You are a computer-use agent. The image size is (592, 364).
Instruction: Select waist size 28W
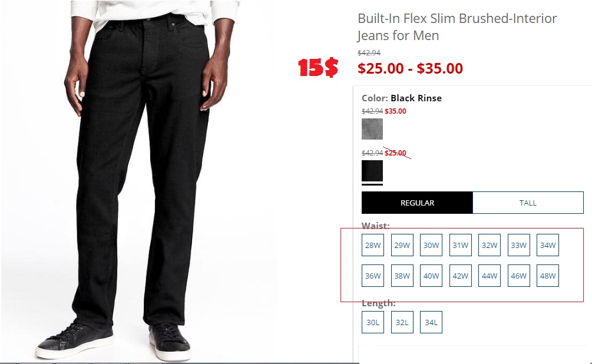(373, 245)
